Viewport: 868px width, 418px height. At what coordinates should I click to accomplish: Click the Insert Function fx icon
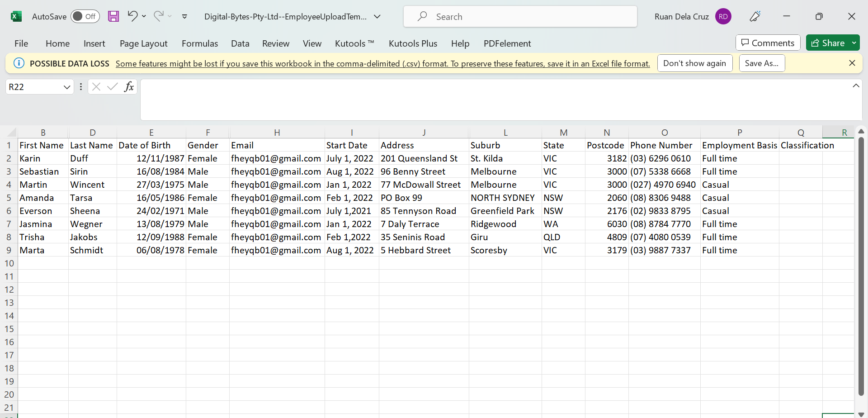[129, 87]
